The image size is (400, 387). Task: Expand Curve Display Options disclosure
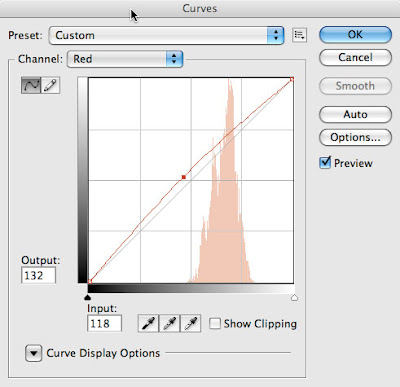point(33,353)
